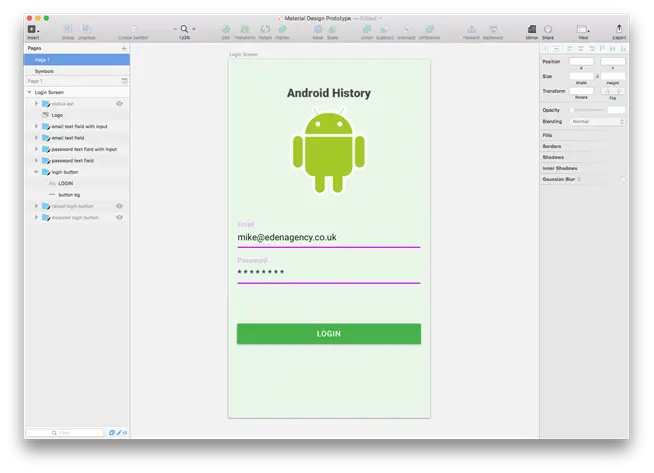Toggle the page list collapse icon
Screen dimensions: 654x473
(x=124, y=81)
